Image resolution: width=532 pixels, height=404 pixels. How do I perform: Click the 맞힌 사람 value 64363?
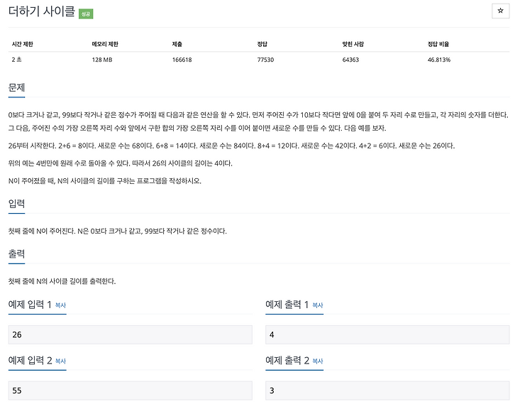coord(350,60)
